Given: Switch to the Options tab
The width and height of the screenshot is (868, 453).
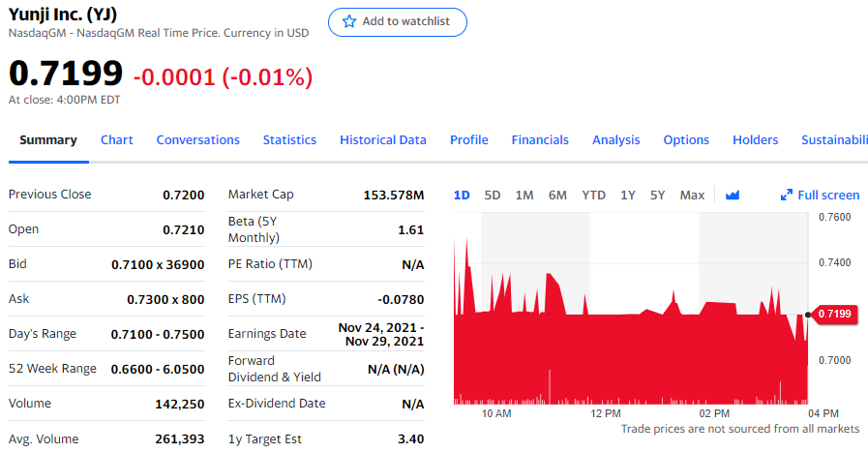Looking at the screenshot, I should pyautogui.click(x=686, y=139).
